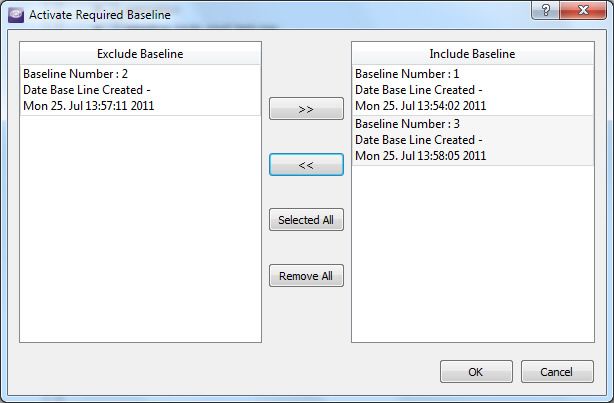The width and height of the screenshot is (614, 403).
Task: Click the move left "<<" button
Action: 306,165
